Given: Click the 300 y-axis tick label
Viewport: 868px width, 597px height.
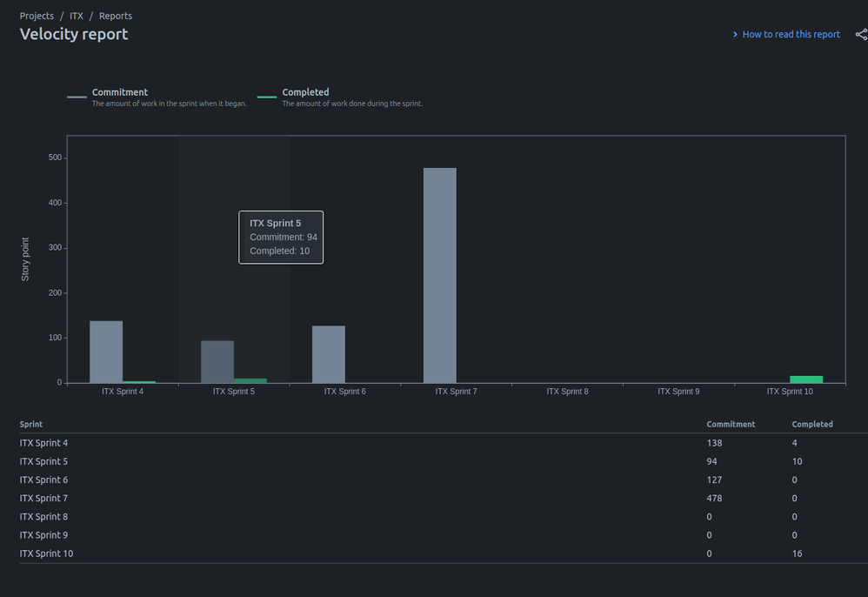Looking at the screenshot, I should 55,247.
